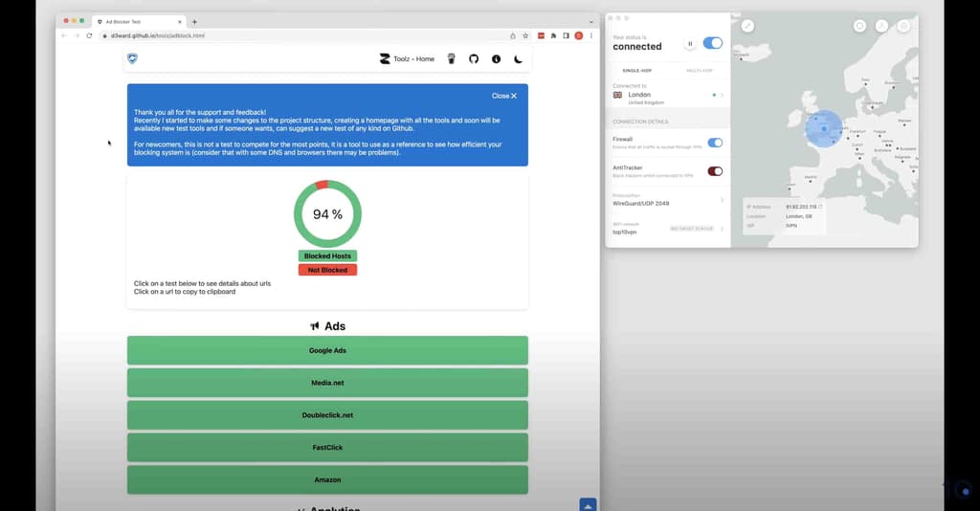
Task: Pause the VPN connection in IVPN
Action: tap(690, 44)
